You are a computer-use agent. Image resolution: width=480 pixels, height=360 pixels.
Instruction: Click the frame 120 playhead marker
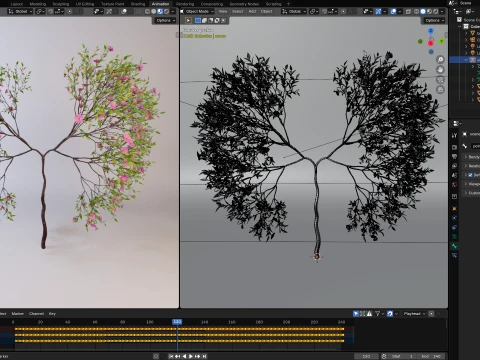coord(177,322)
